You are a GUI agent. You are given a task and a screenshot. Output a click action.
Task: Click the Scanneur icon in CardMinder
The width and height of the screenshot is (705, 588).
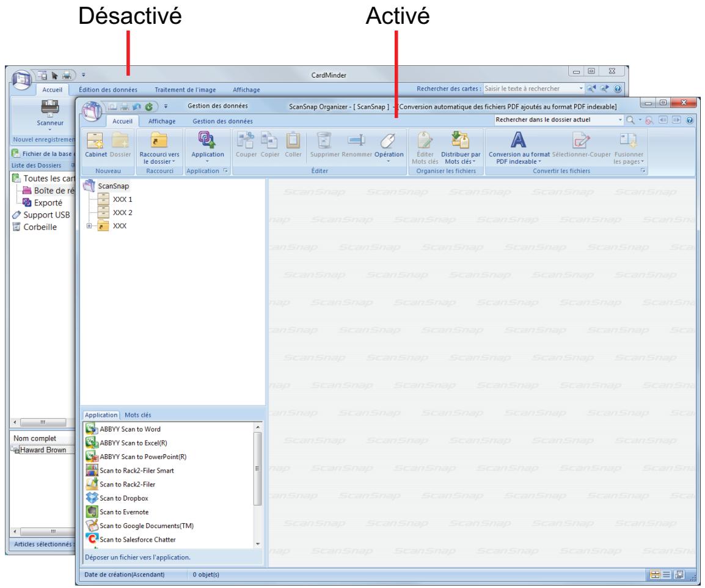coord(50,108)
